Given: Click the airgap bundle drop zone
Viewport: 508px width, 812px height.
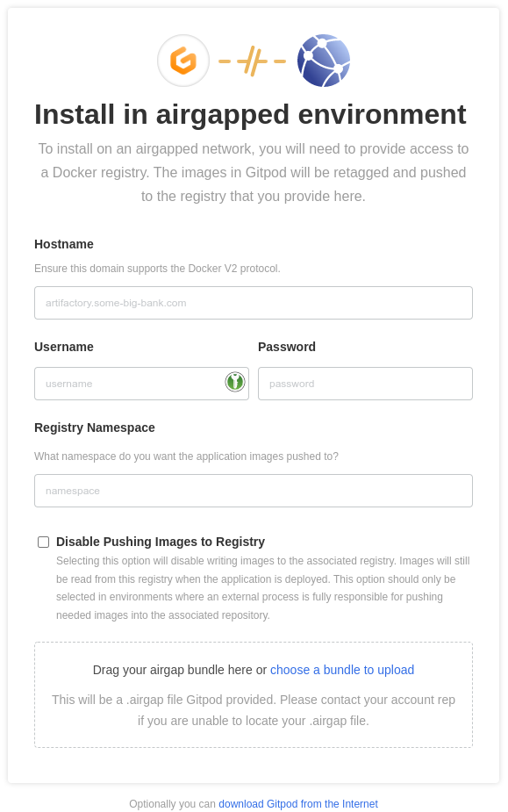Looking at the screenshot, I should click(x=254, y=694).
